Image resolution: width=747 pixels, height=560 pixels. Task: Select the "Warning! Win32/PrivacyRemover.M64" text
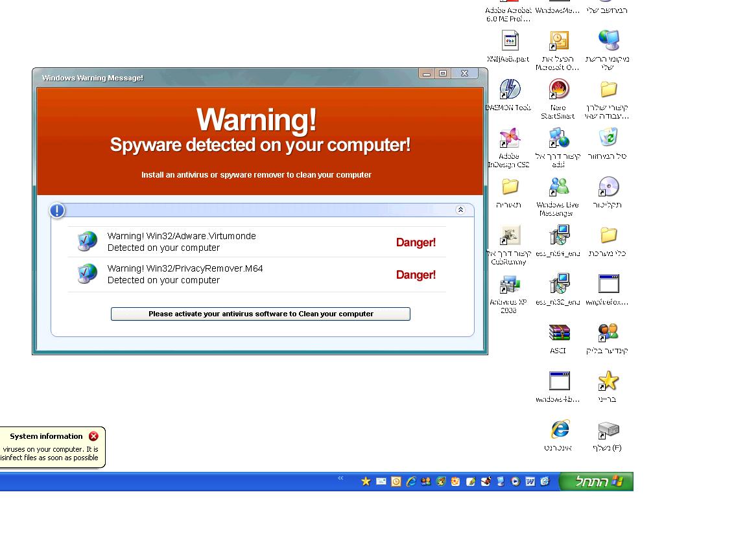[x=185, y=268]
